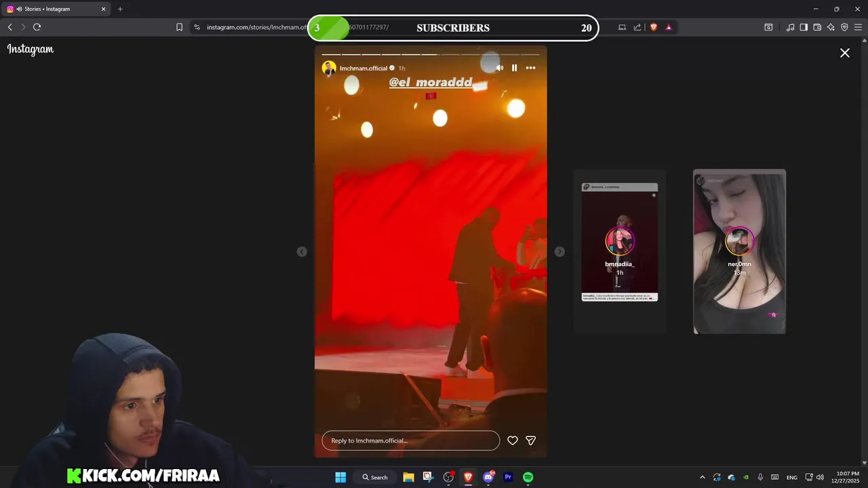The image size is (868, 488).
Task: Click the lmchmam.official profile picture
Action: pyautogui.click(x=329, y=68)
